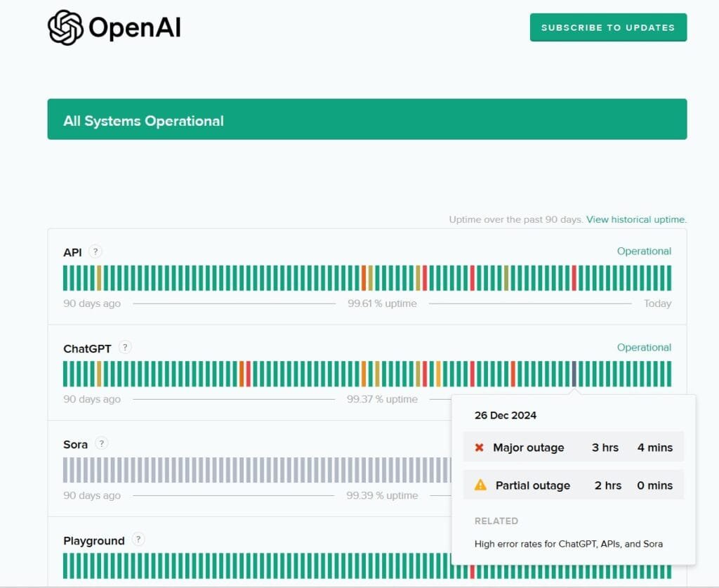The height and width of the screenshot is (588, 719).
Task: Click the help question mark next to Playground
Action: click(138, 540)
